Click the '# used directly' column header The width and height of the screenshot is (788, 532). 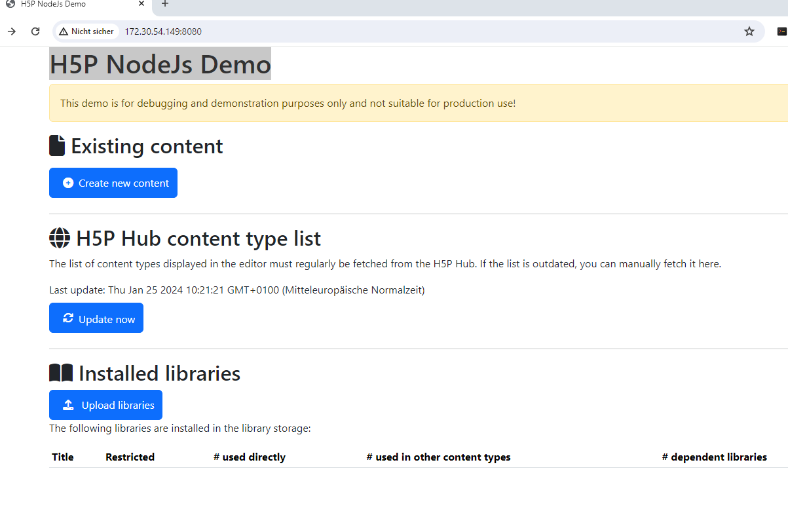pos(250,457)
